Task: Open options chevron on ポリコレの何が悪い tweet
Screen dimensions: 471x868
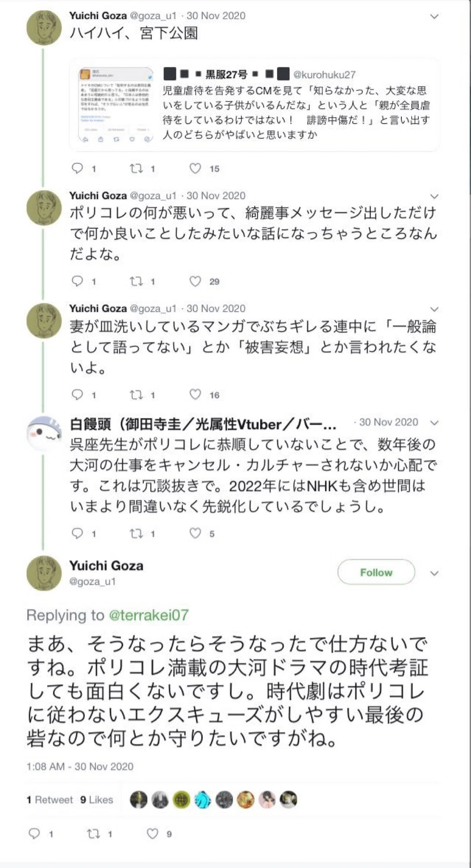Action: tap(435, 196)
